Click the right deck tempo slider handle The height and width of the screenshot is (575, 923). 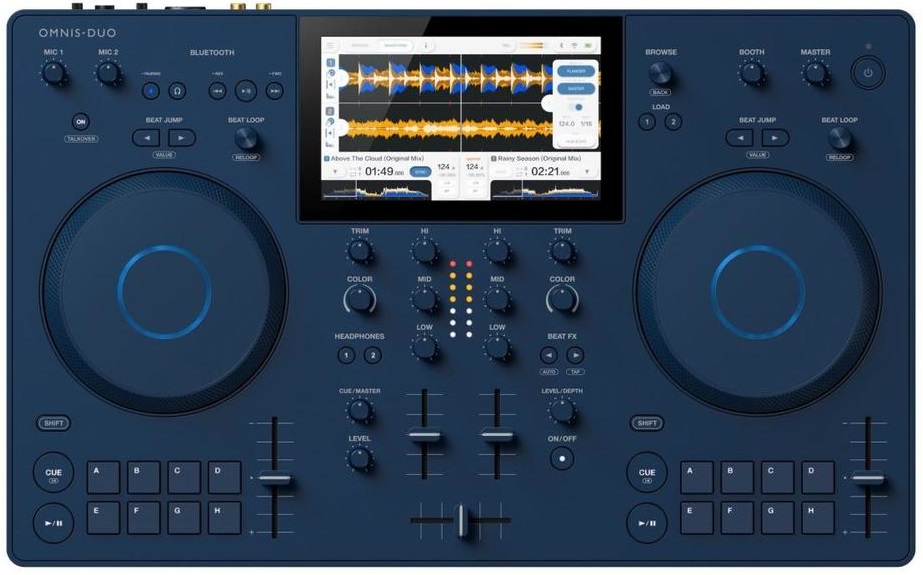click(x=868, y=478)
